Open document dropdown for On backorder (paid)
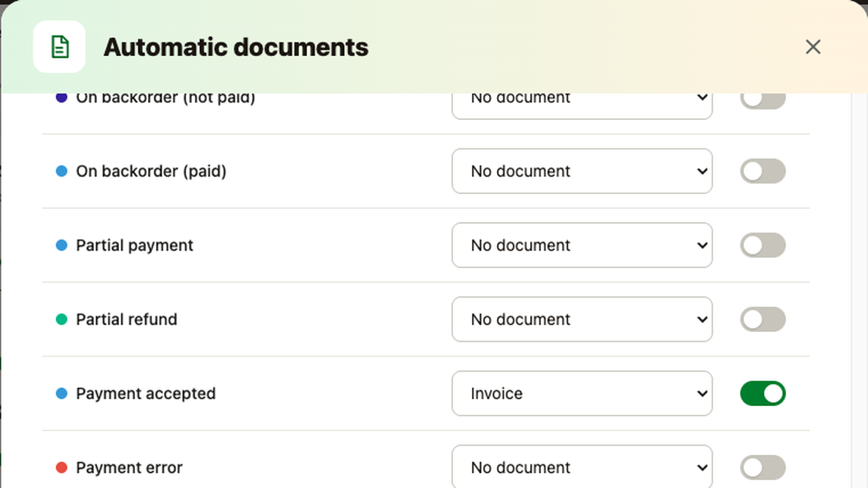The image size is (868, 488). (x=582, y=171)
